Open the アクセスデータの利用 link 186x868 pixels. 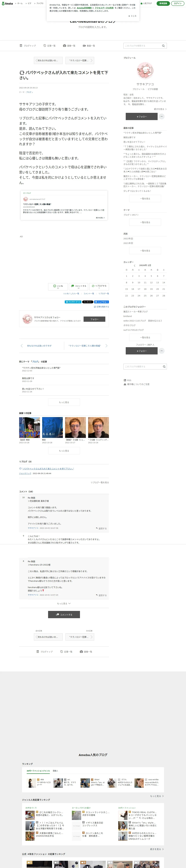[104, 8]
